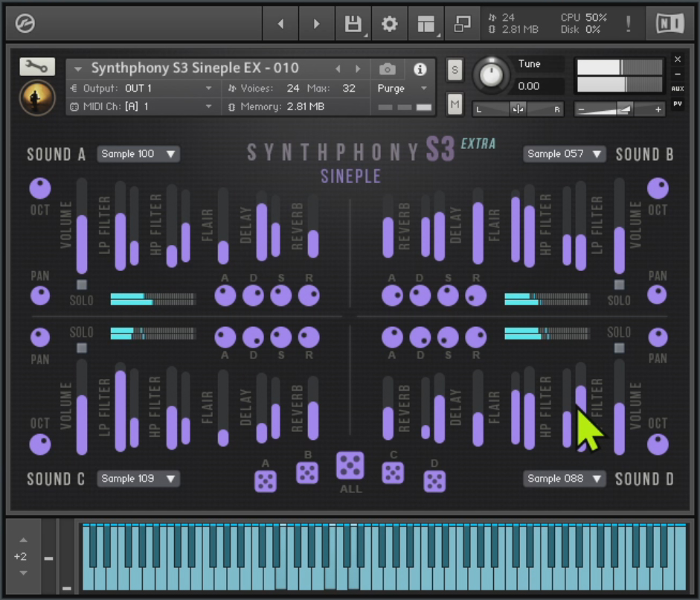
Task: Open Sound A Sample 100 dropdown
Action: (138, 154)
